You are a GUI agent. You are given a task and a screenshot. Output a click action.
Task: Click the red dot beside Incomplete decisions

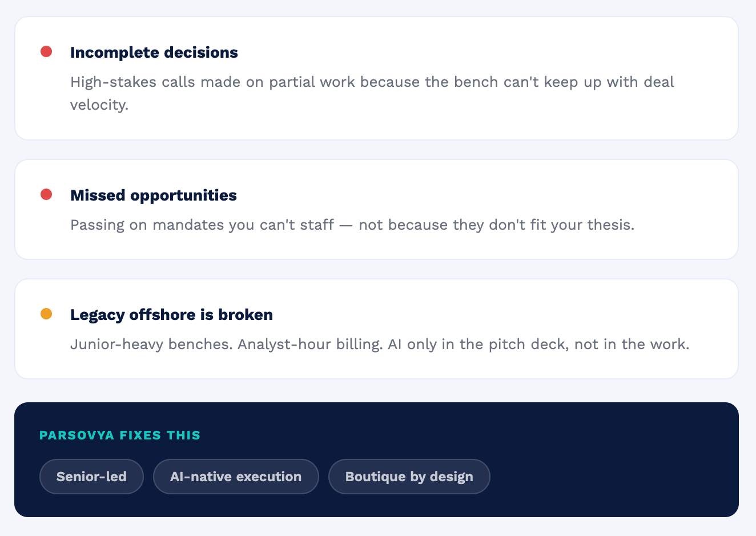pos(46,52)
